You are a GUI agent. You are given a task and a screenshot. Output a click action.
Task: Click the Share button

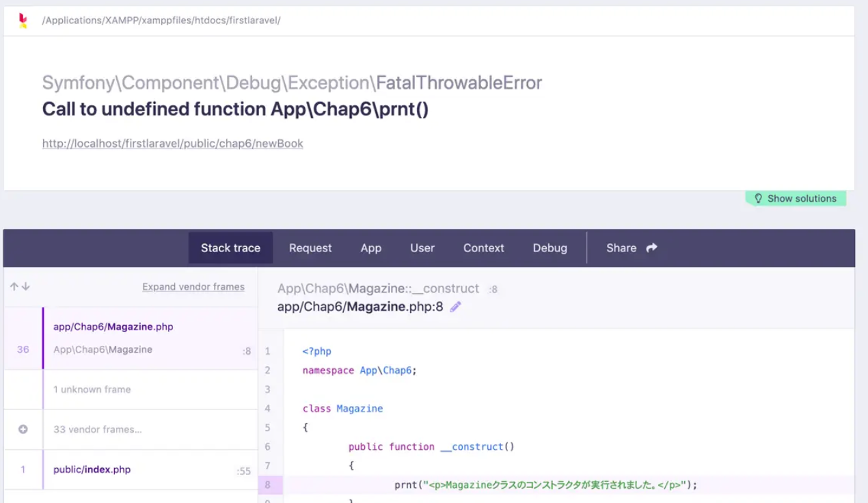pyautogui.click(x=632, y=247)
